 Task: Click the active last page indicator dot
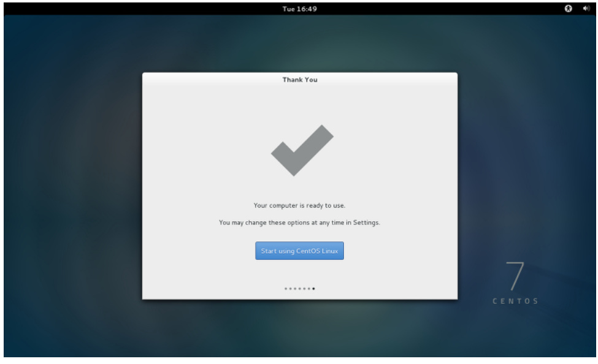point(313,289)
